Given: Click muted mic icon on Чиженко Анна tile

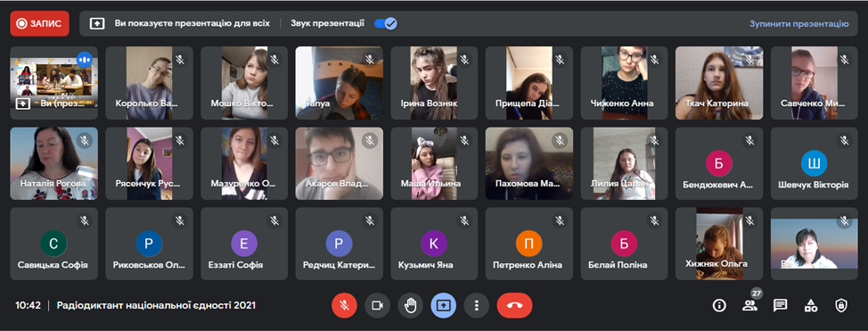Looking at the screenshot, I should 655,60.
